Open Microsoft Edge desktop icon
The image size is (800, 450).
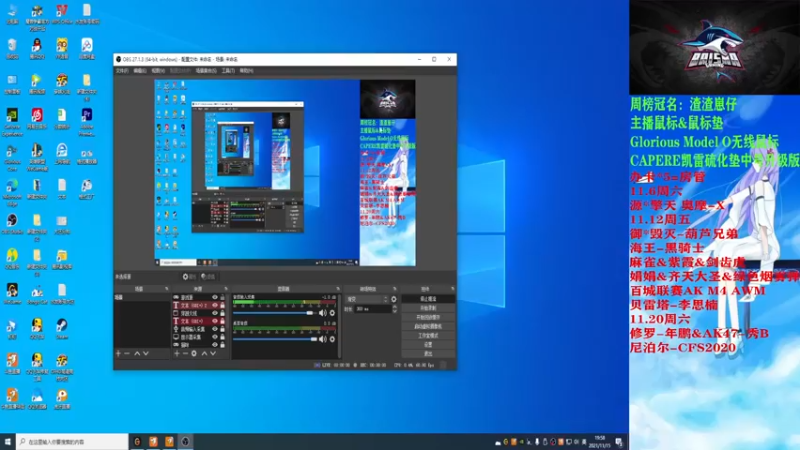coord(12,192)
